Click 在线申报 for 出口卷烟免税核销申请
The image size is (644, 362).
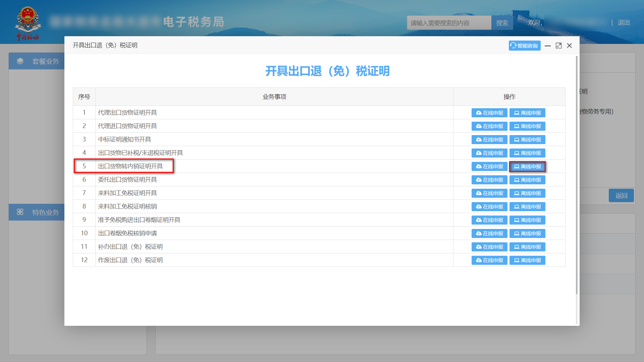(489, 233)
